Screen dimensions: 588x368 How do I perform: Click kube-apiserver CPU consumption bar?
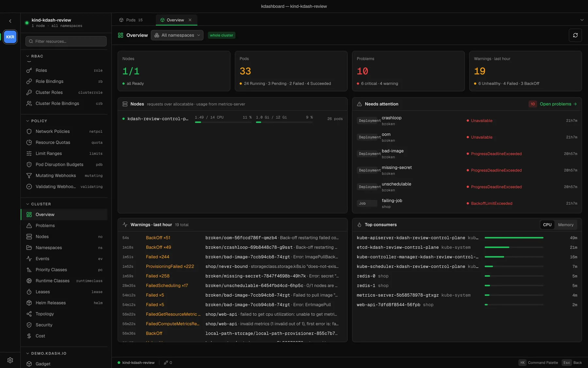[514, 238]
